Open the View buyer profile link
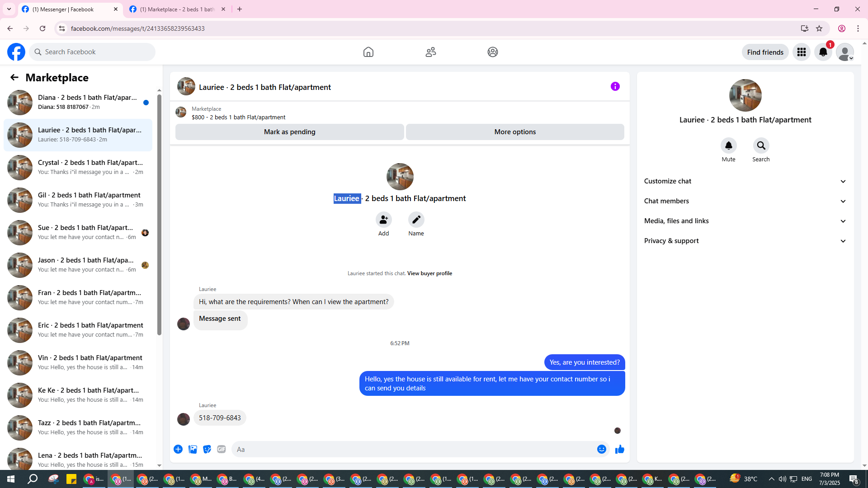 (429, 273)
